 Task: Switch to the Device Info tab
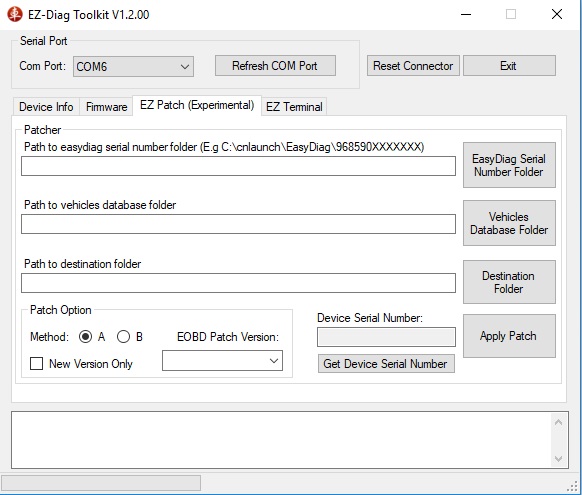(46, 107)
